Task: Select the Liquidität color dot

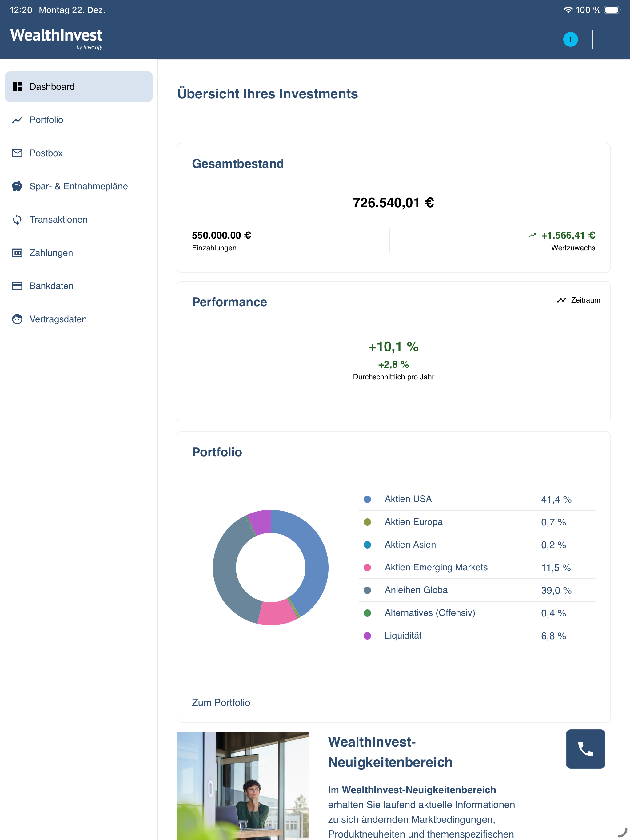Action: pos(367,636)
